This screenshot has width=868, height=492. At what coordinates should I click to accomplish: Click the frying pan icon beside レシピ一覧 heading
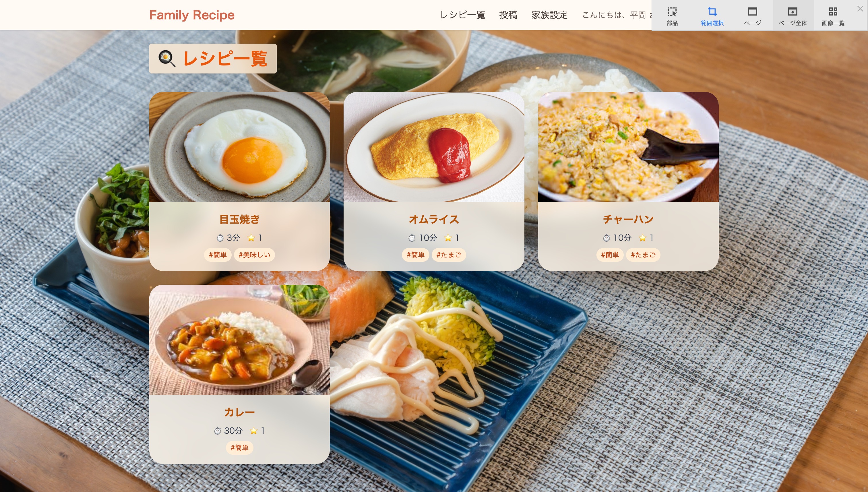(167, 59)
